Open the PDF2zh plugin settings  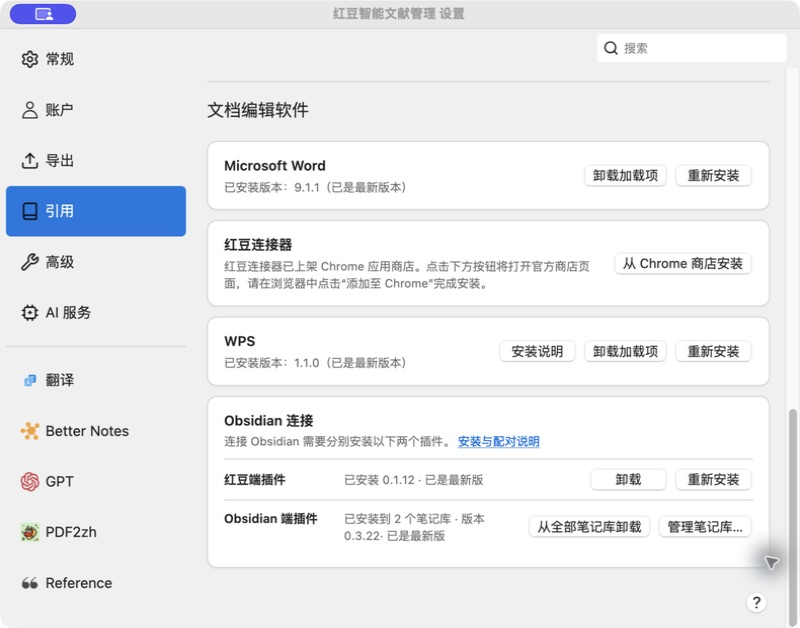[x=96, y=532]
